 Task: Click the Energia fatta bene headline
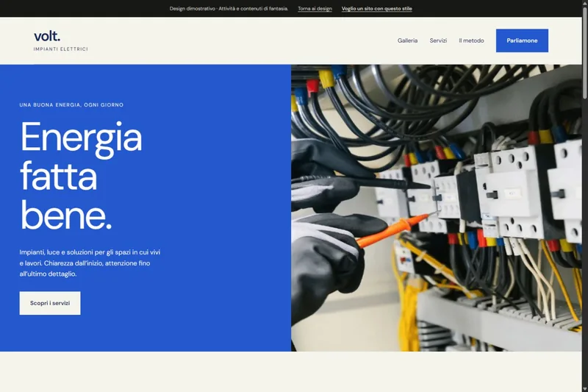coord(82,175)
